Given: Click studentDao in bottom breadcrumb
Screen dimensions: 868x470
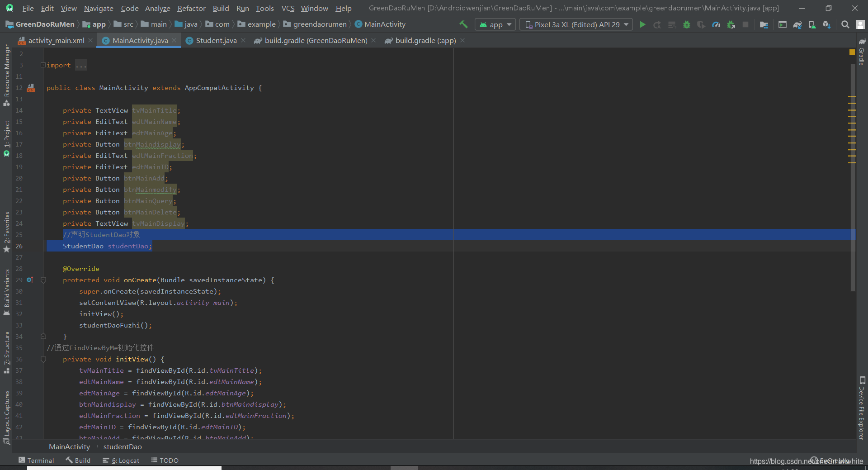Looking at the screenshot, I should 123,446.
